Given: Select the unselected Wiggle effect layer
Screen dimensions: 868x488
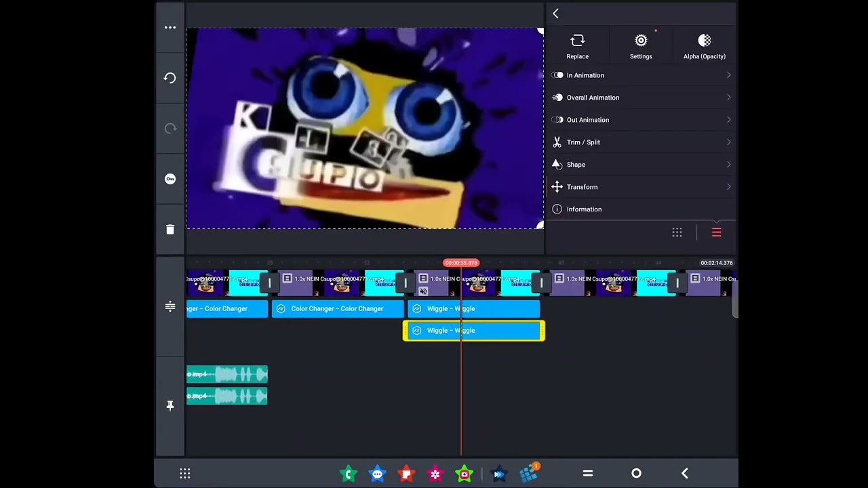Looking at the screenshot, I should pyautogui.click(x=473, y=308).
